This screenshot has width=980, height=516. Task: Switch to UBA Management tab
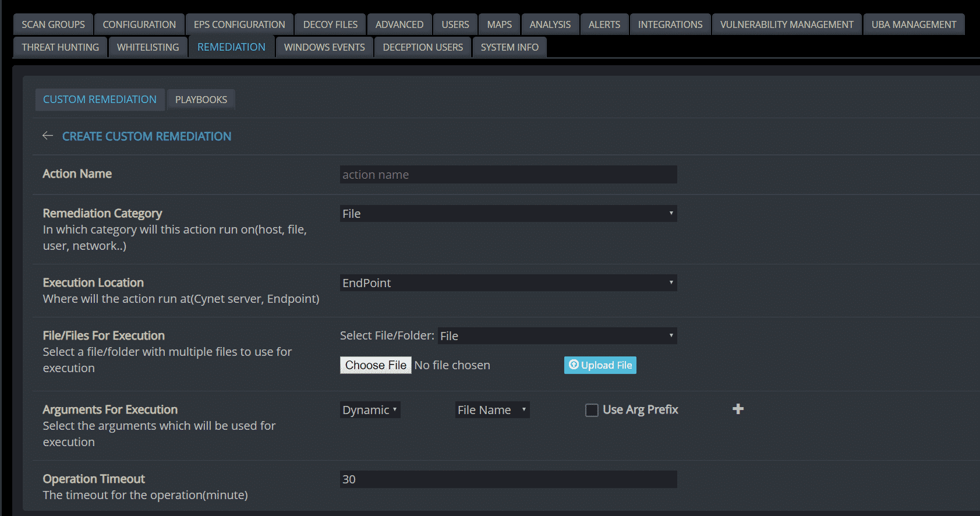[914, 24]
